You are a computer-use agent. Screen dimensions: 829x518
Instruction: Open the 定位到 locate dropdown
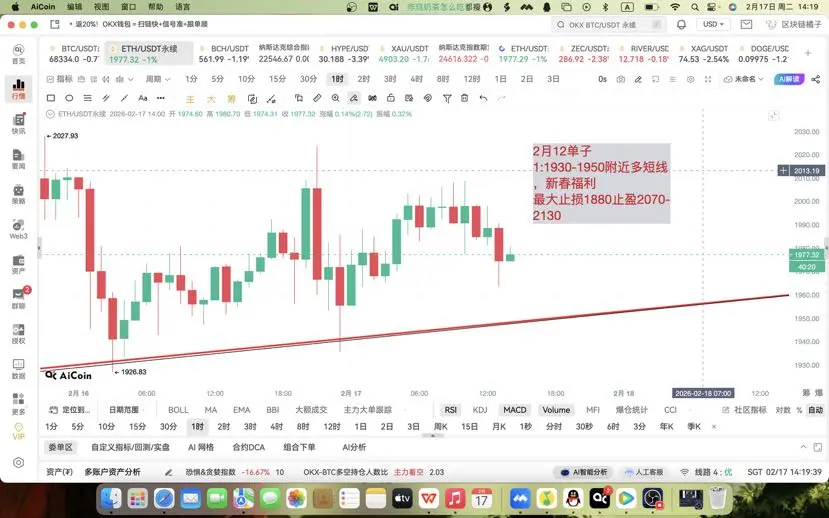point(70,410)
